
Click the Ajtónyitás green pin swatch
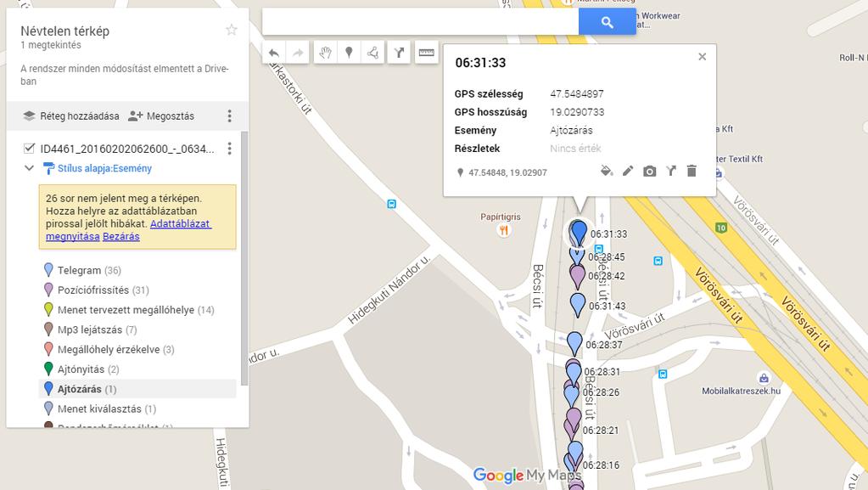48,369
